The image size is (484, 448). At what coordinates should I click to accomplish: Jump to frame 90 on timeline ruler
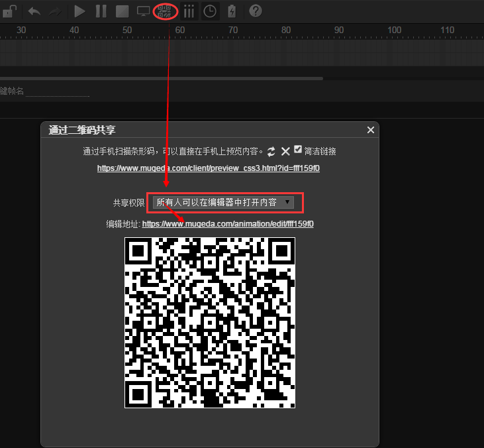point(339,30)
